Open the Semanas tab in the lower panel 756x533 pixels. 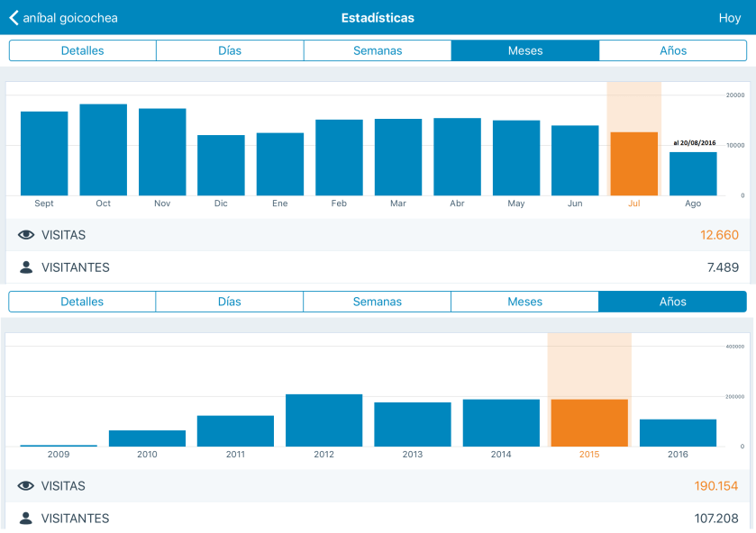[378, 302]
